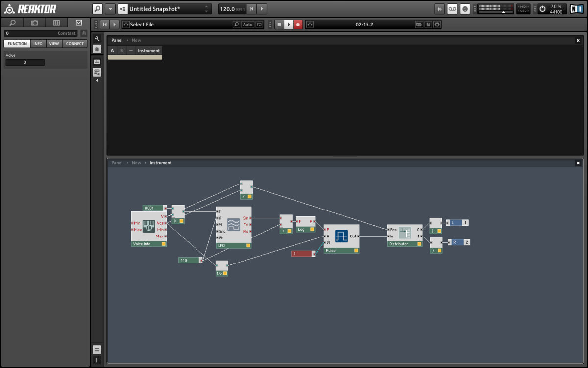This screenshot has width=588, height=368.
Task: Click the open folder icon in recorder
Action: tap(419, 25)
